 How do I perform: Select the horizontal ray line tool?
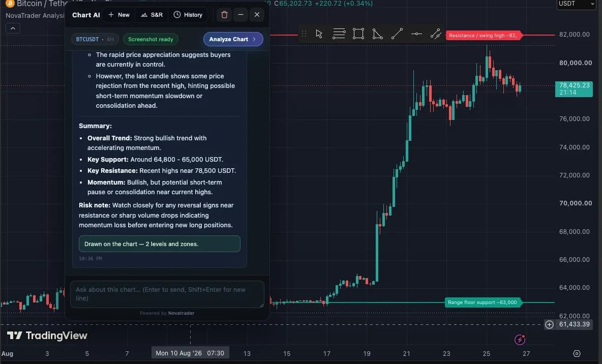coord(416,34)
